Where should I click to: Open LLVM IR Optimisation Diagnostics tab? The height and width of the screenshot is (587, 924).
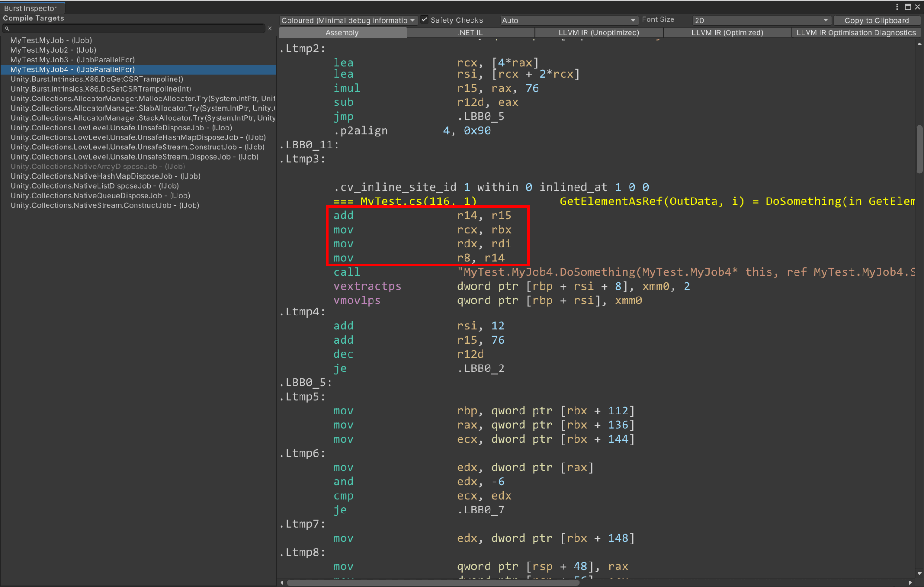856,32
